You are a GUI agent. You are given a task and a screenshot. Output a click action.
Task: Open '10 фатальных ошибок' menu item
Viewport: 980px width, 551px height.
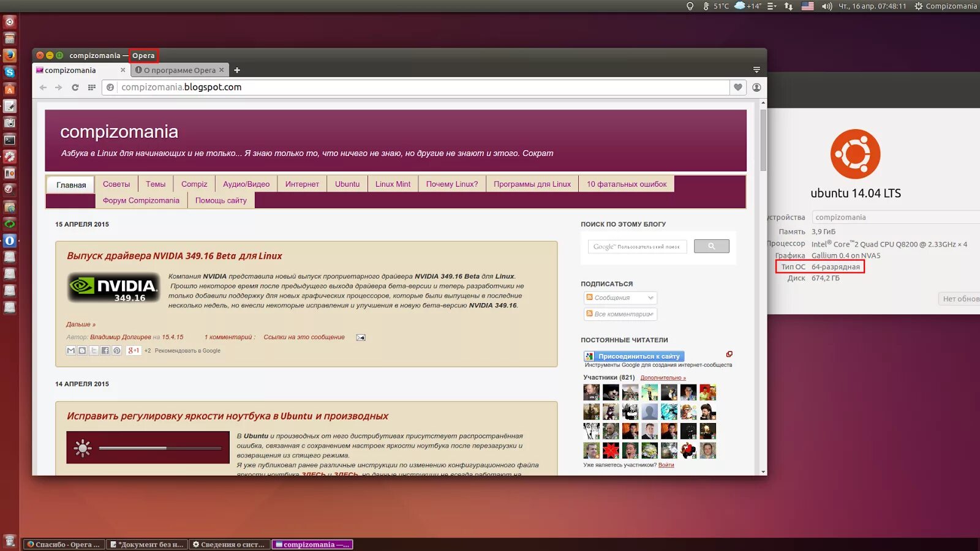627,184
